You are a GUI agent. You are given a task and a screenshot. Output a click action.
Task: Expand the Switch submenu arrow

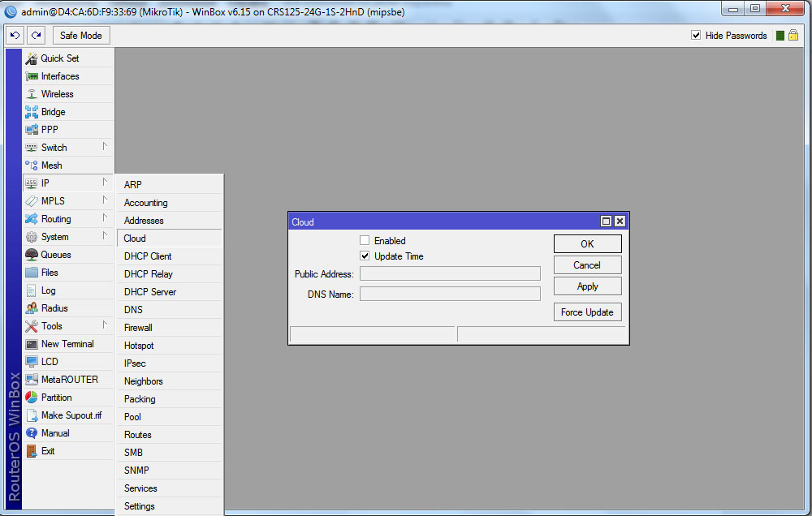click(x=104, y=147)
